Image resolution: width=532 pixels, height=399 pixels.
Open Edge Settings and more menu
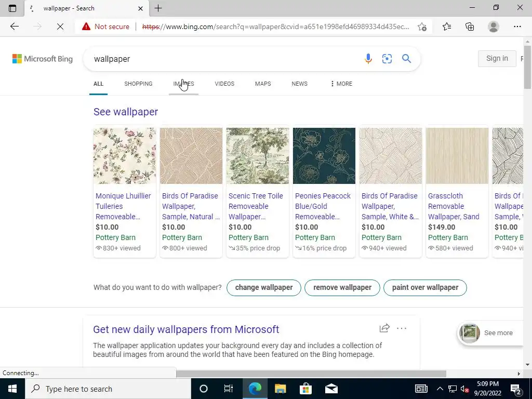pyautogui.click(x=517, y=26)
